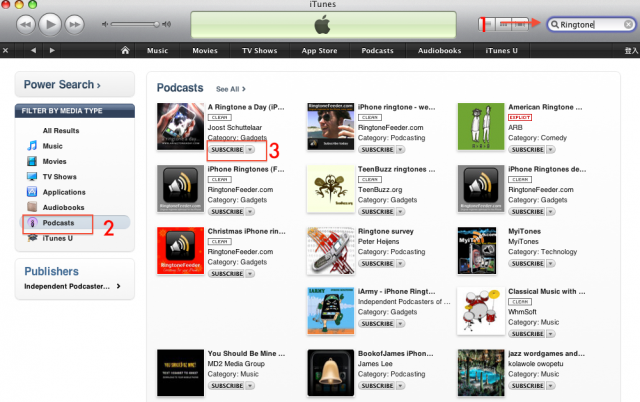Expand Subscribe options arrow for American Ringtone
This screenshot has height=402, width=640.
coord(551,150)
